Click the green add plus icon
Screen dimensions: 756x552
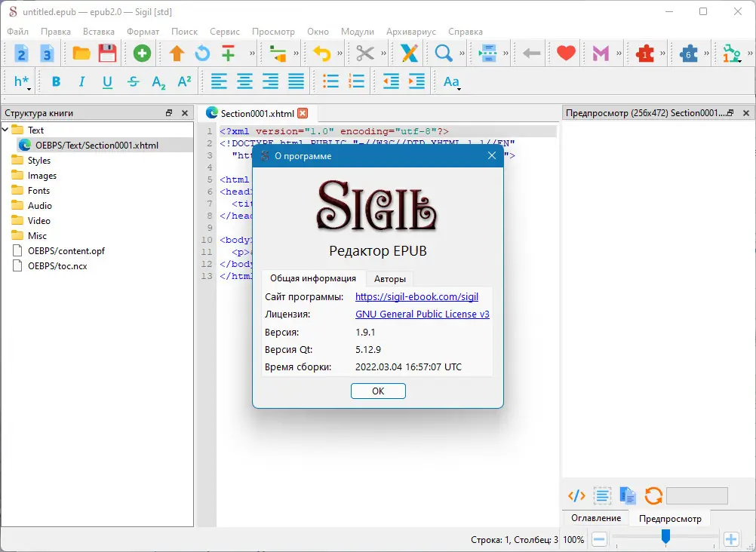[142, 53]
